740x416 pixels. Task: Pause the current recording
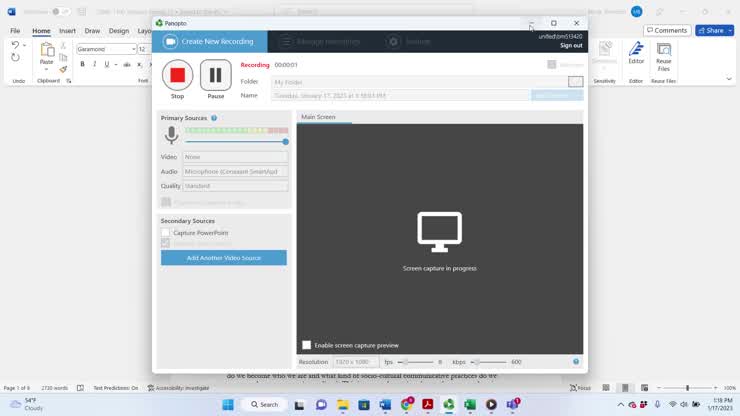[215, 75]
